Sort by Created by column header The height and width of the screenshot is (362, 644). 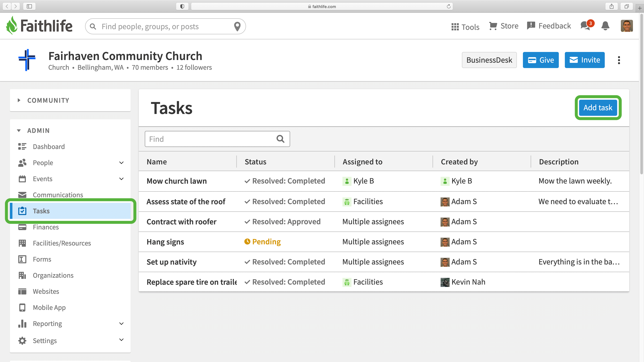tap(459, 162)
